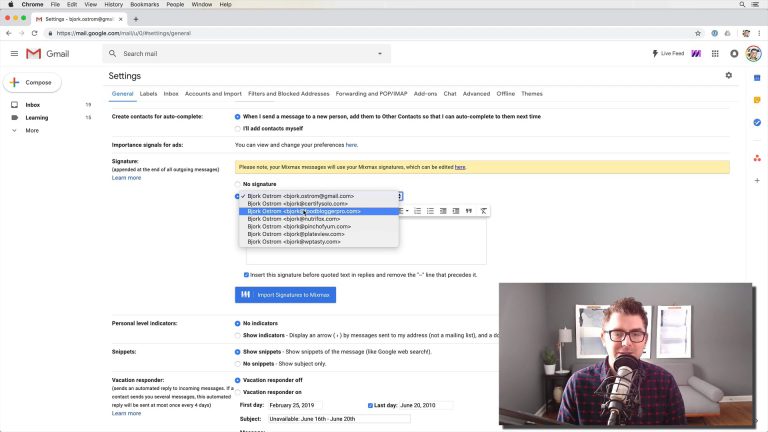Viewport: 768px width, 432px height.
Task: Select No indicators option
Action: click(x=238, y=323)
